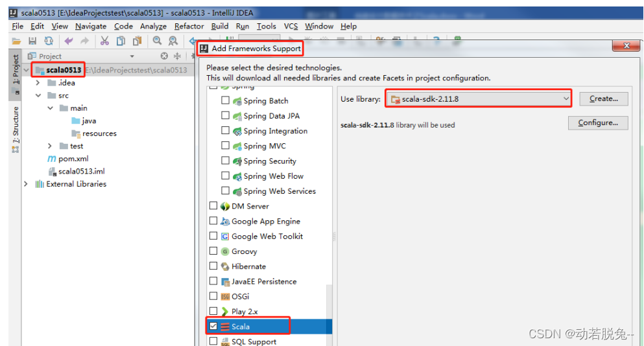Click the Open folder toolbar icon

click(x=16, y=41)
